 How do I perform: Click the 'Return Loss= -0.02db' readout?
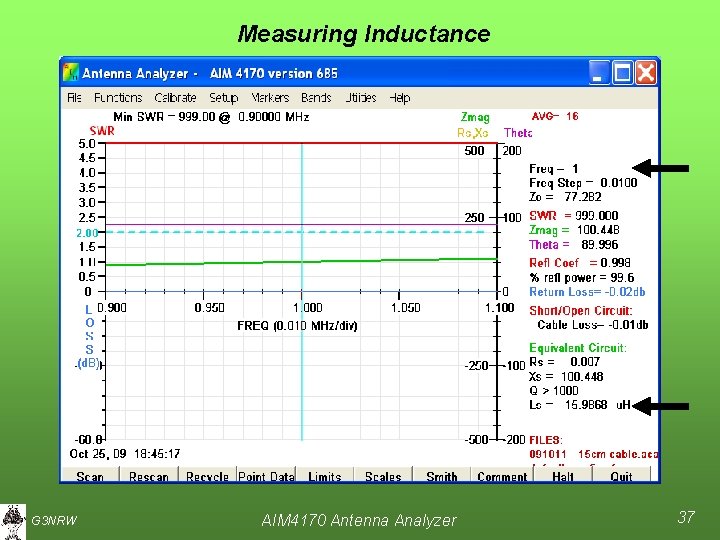coord(587,292)
